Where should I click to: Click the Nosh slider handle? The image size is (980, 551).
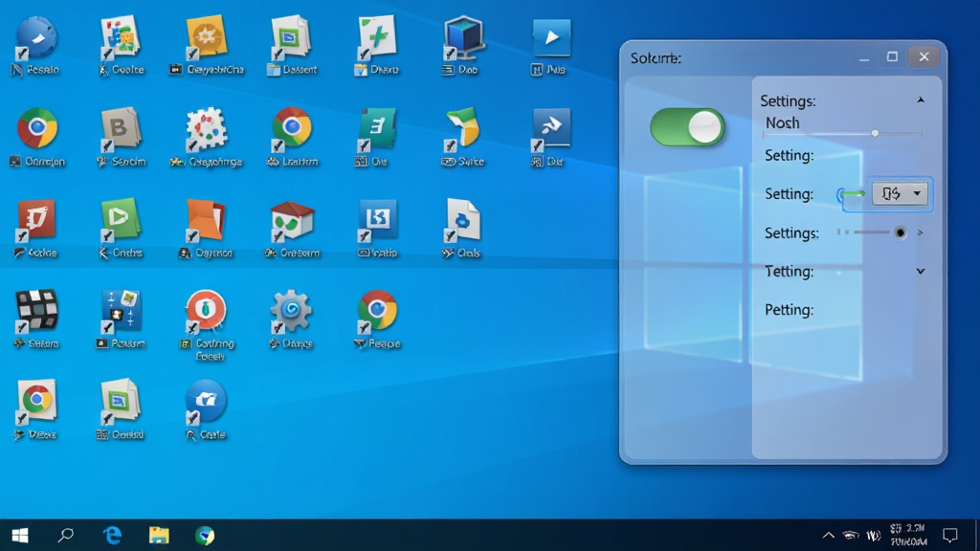point(875,133)
